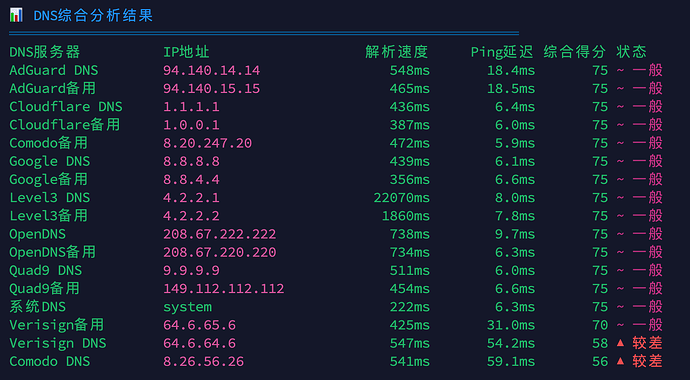Screen dimensions: 690x380
Task: Select IP address 94.140.15.15
Action: [x=212, y=88]
